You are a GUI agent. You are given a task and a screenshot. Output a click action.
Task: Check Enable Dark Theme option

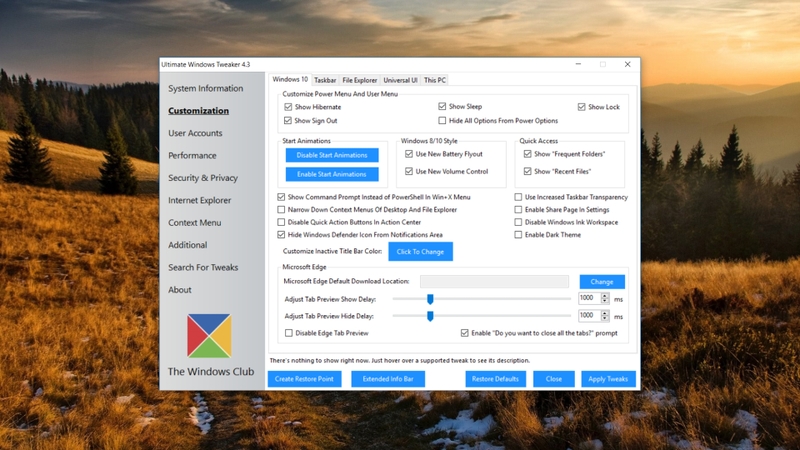(x=518, y=235)
